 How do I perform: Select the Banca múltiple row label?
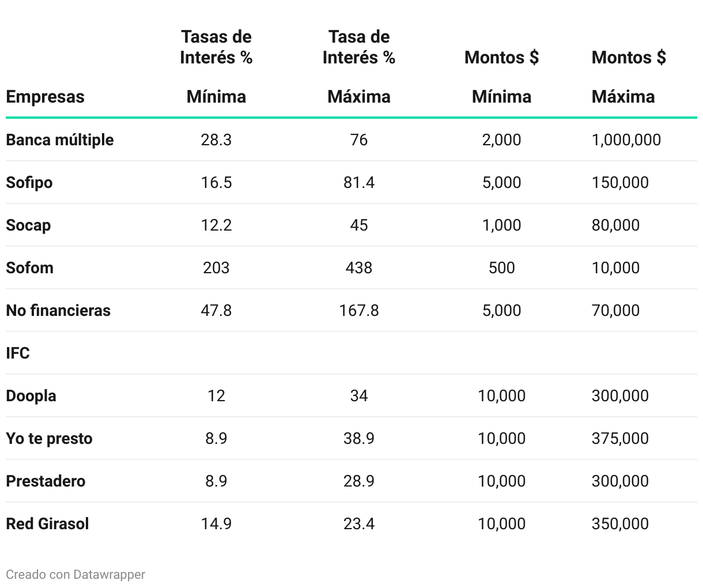pyautogui.click(x=60, y=140)
